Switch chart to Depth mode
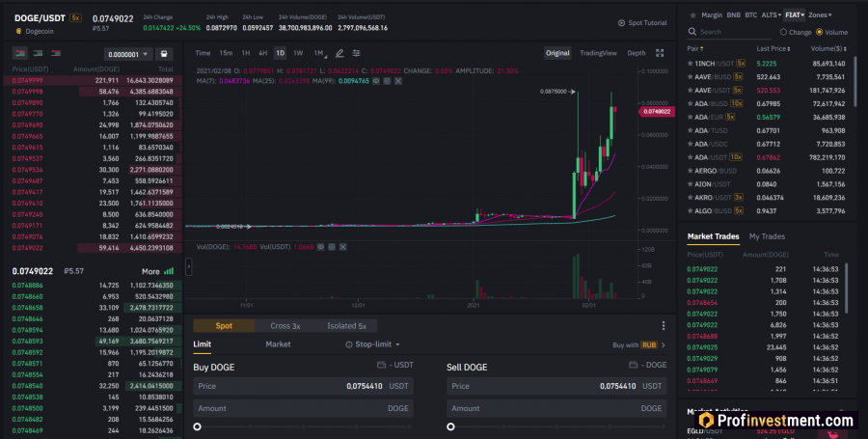Image resolution: width=868 pixels, height=439 pixels. point(637,53)
